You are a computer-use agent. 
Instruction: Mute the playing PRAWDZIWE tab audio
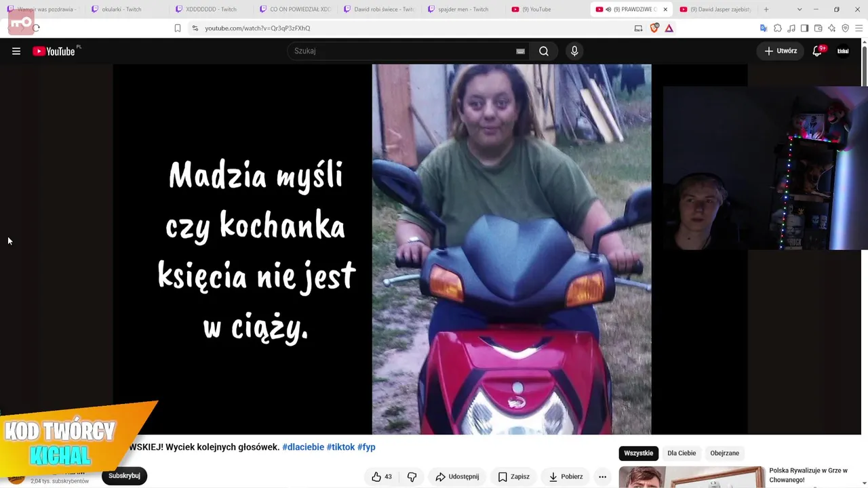(x=608, y=9)
